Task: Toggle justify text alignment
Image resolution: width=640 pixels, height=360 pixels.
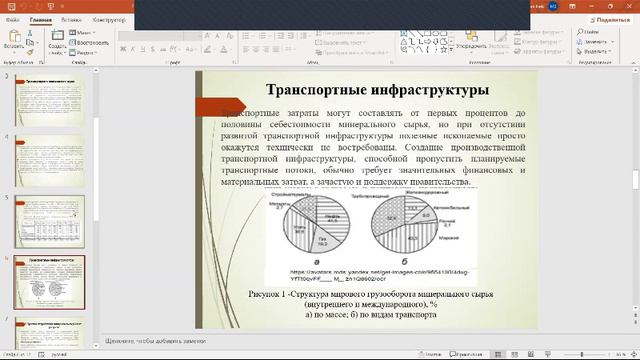Action: click(x=276, y=49)
